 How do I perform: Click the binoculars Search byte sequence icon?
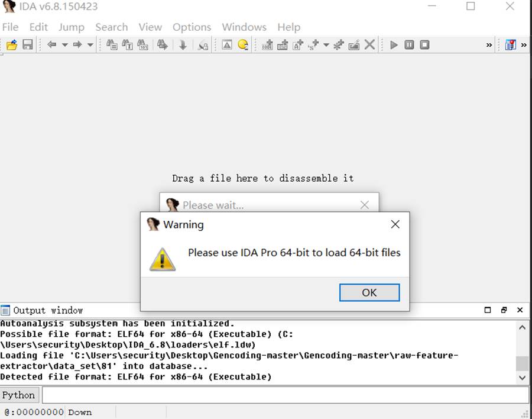tap(142, 44)
